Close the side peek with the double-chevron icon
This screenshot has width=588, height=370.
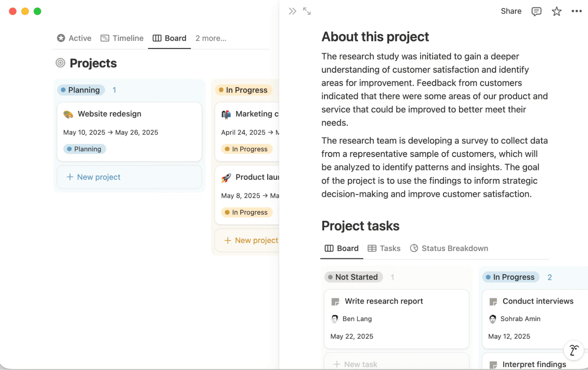coord(292,11)
